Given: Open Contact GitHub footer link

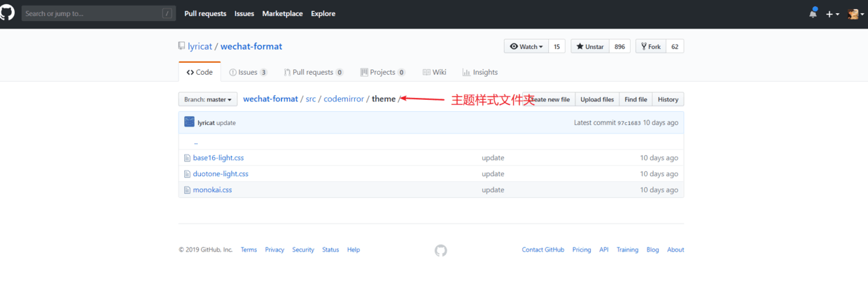Looking at the screenshot, I should click(x=542, y=249).
